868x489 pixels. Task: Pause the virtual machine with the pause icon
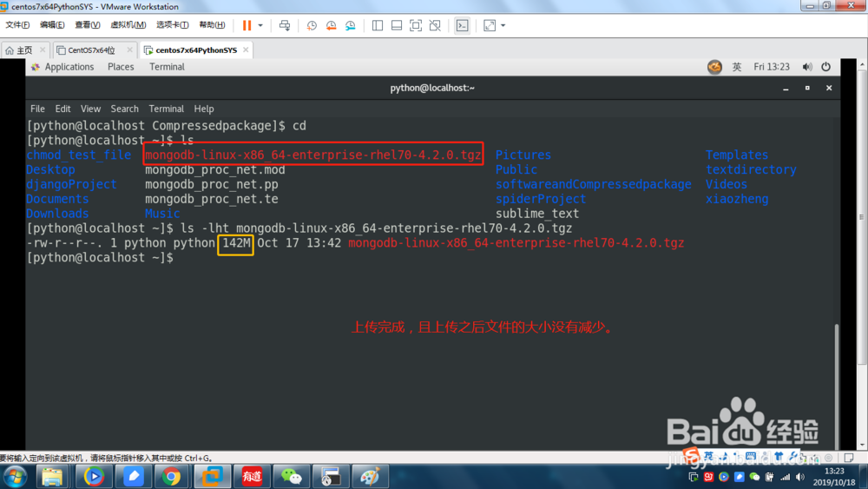pos(247,25)
